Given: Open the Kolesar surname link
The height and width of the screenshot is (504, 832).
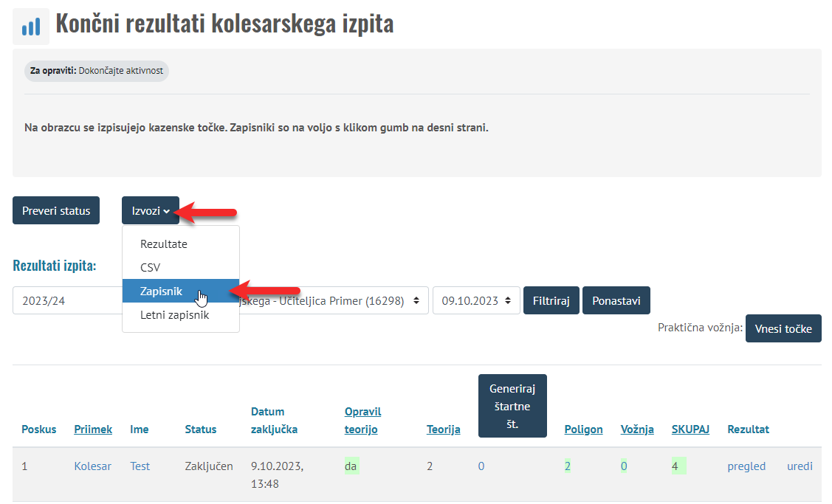Looking at the screenshot, I should [x=93, y=466].
